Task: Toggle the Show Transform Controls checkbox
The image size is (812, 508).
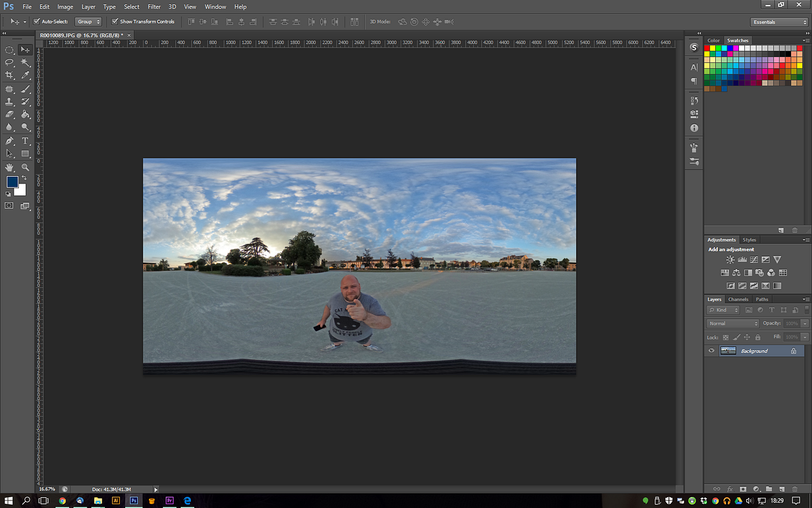Action: point(115,21)
